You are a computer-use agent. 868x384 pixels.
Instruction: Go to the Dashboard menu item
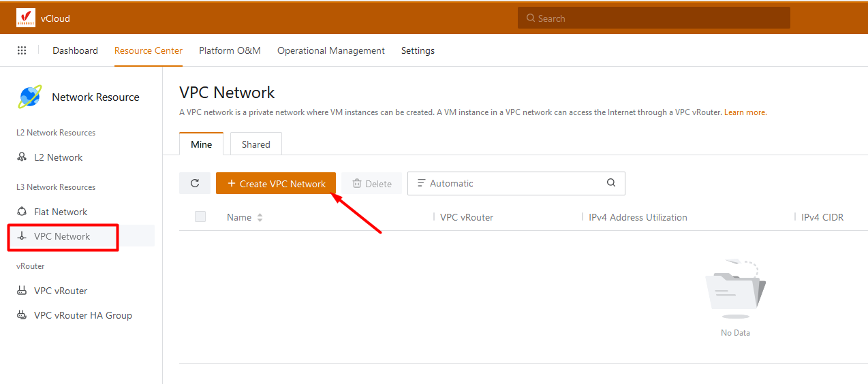(75, 50)
